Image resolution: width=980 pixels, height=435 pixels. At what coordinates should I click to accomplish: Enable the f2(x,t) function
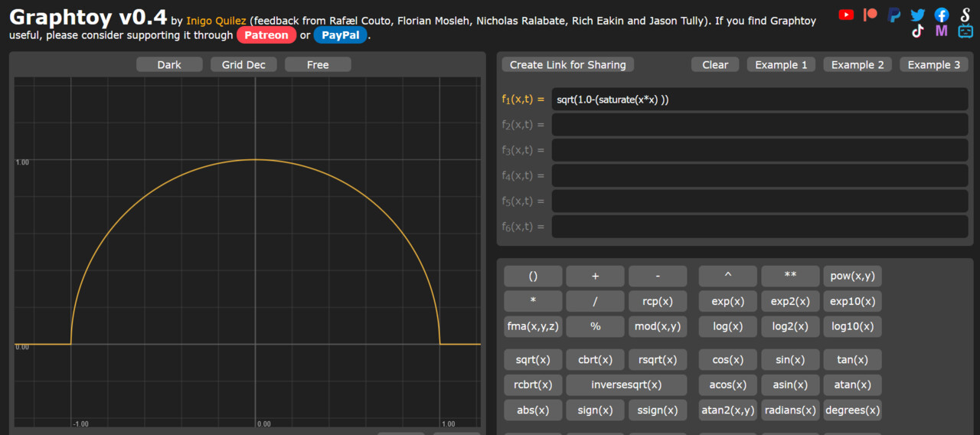click(523, 124)
